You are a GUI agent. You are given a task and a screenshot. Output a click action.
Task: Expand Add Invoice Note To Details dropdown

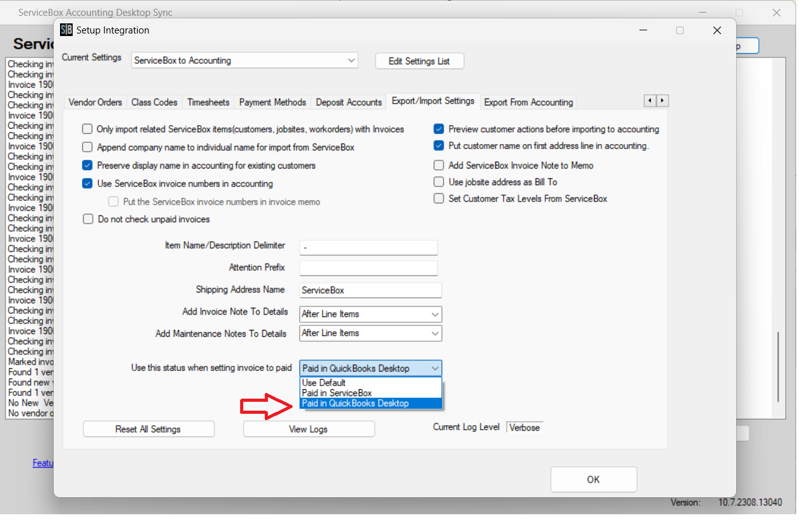(x=370, y=314)
